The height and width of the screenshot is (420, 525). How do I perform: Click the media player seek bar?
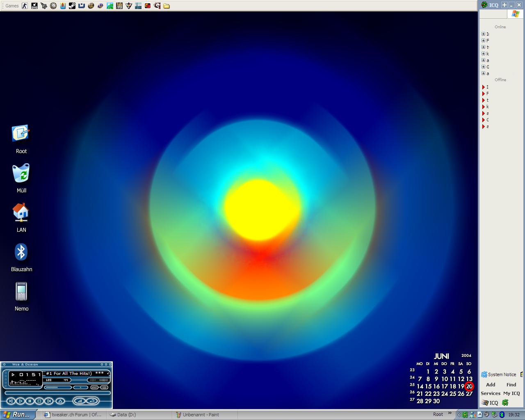(57, 393)
